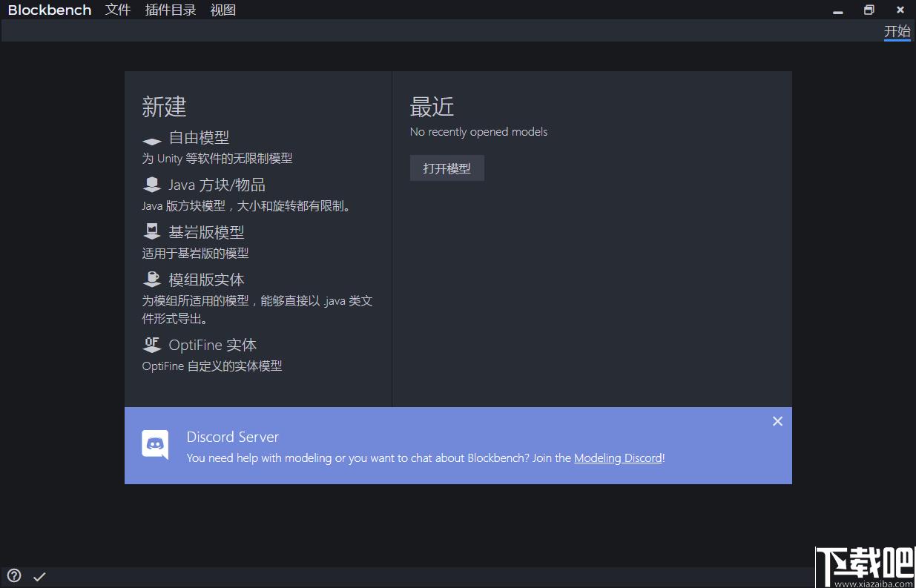Image resolution: width=916 pixels, height=588 pixels.
Task: Create a new 自由模型 project
Action: pos(199,137)
